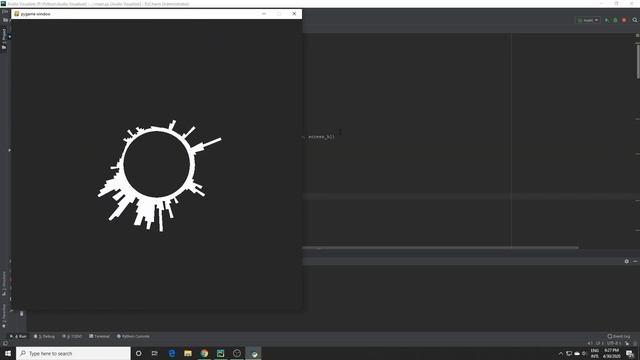Open the Python Console tab
The image size is (640, 360).
click(x=133, y=336)
